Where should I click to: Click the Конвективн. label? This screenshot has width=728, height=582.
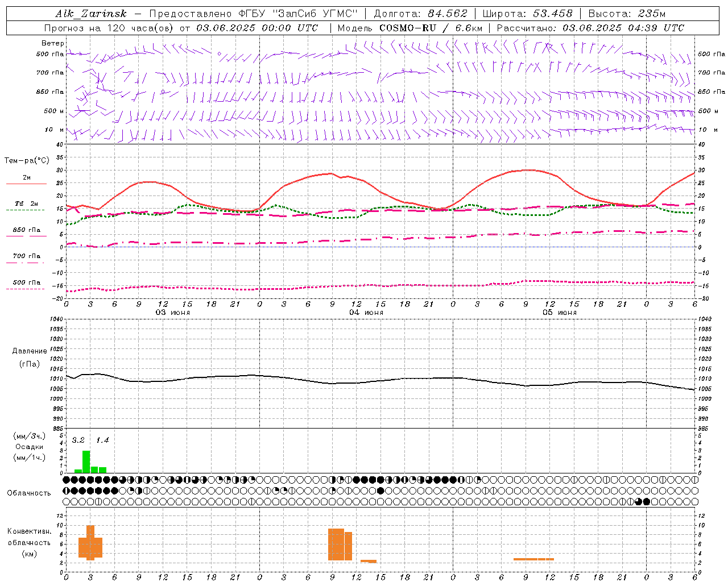(30, 531)
